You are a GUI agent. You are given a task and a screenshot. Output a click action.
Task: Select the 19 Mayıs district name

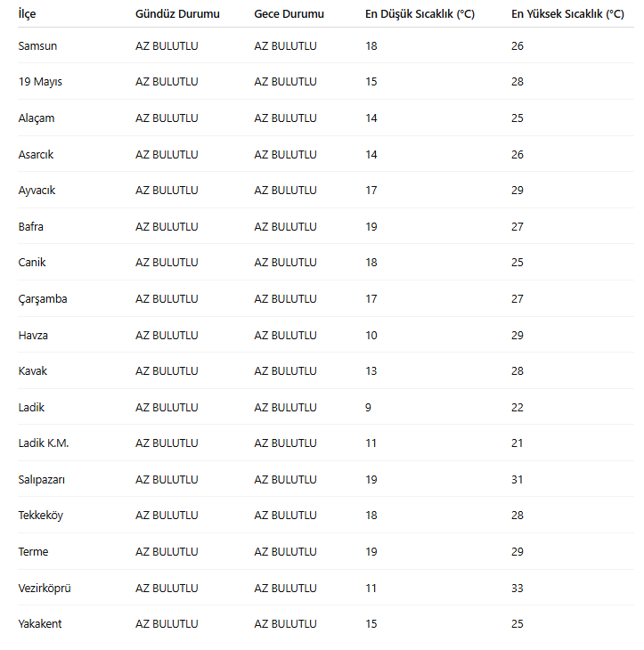click(40, 82)
